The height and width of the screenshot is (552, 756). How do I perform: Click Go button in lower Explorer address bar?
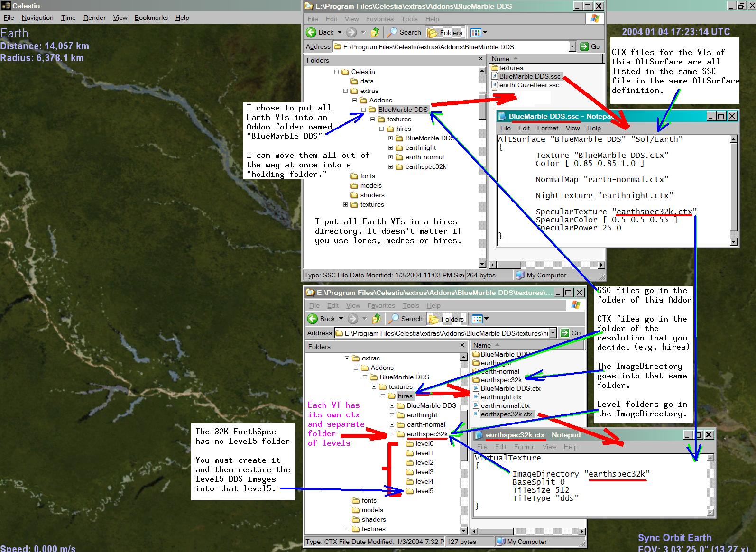[x=571, y=333]
